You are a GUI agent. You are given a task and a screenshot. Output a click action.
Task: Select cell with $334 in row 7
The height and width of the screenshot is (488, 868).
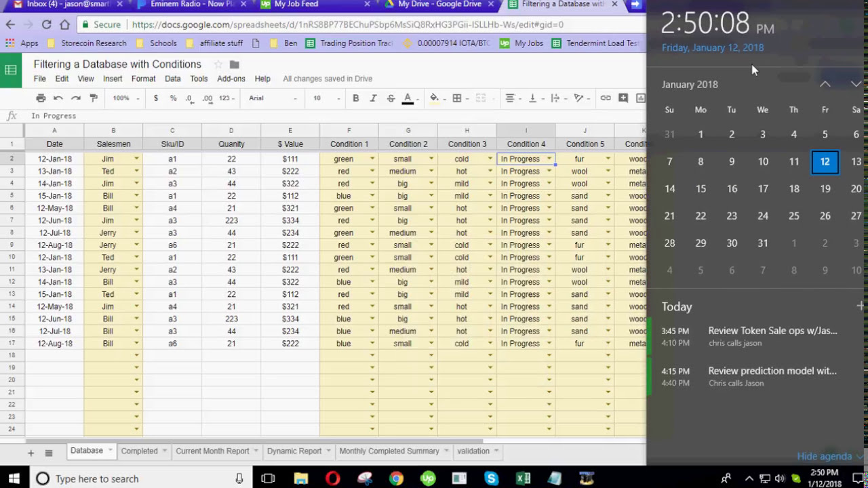coord(290,220)
